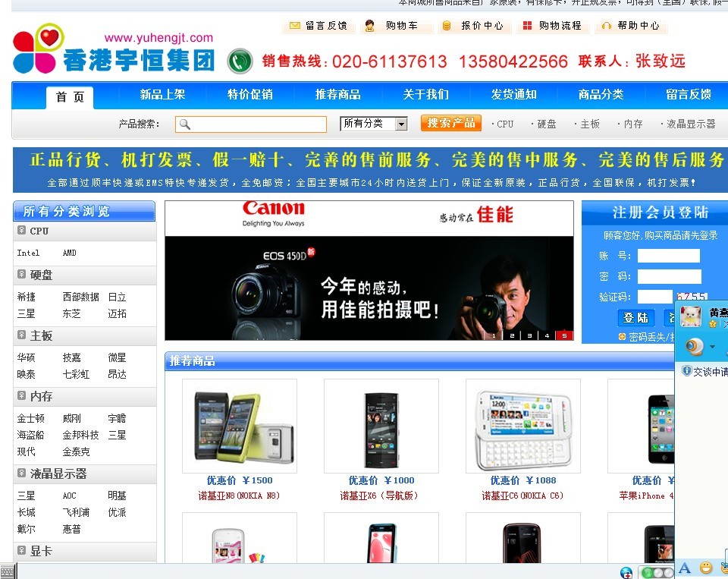Viewport: 728px width, 579px height.
Task: Click the Canon EOS 450D banner image
Action: click(369, 270)
